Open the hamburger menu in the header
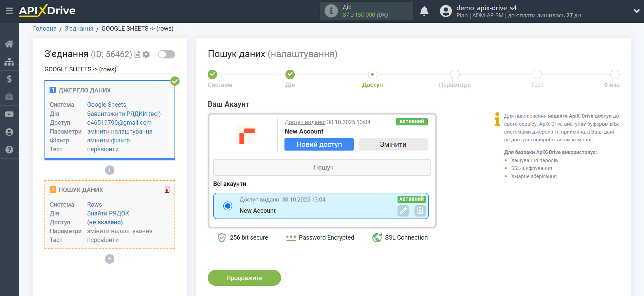Screen dimensions: 644x296 (9, 11)
